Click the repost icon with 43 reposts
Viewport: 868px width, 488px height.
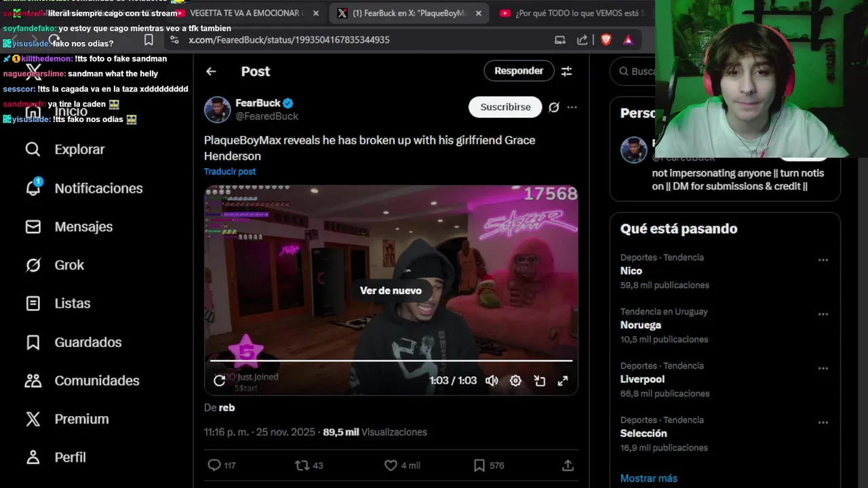point(302,465)
